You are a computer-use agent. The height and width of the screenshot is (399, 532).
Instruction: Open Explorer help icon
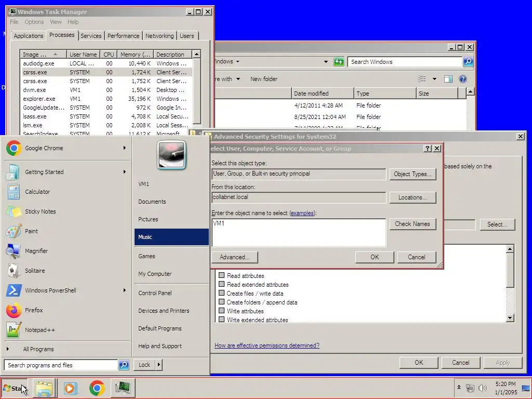pyautogui.click(x=463, y=79)
